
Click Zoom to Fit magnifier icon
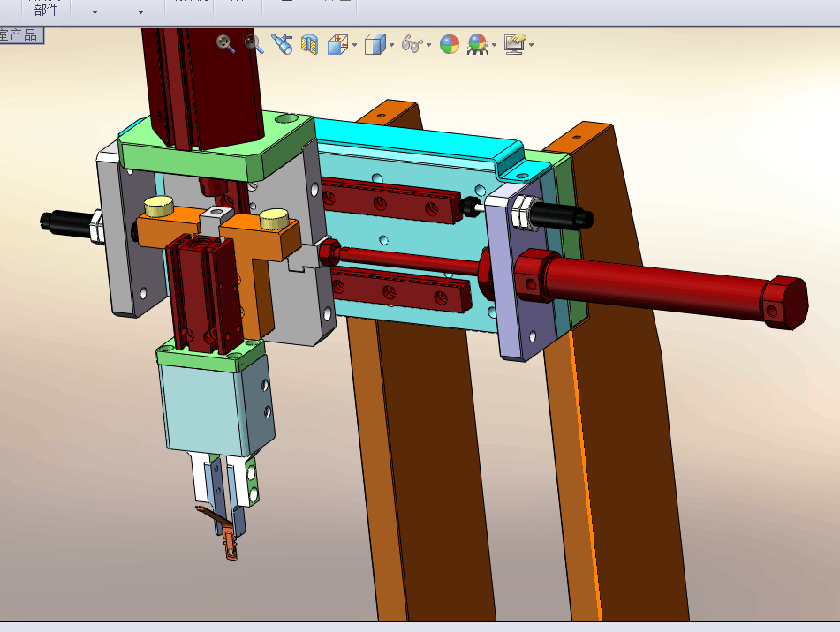point(226,44)
